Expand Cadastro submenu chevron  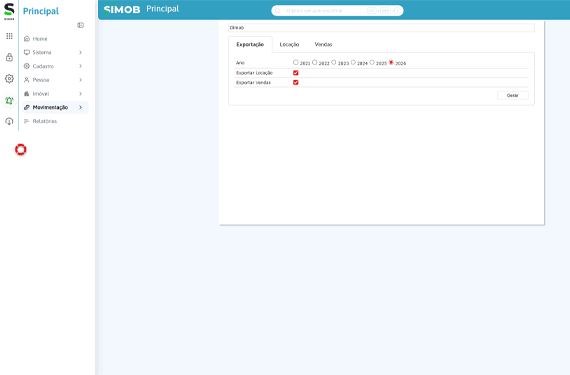point(80,66)
